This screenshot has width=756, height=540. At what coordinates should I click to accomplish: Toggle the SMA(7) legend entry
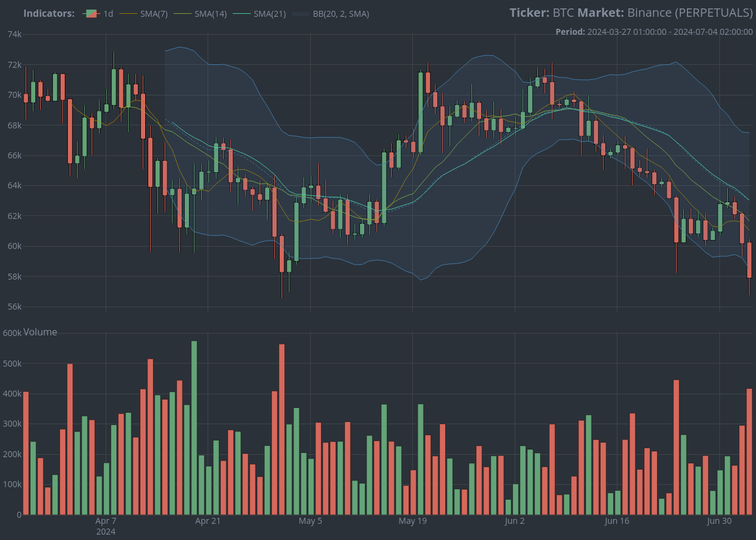pos(143,13)
